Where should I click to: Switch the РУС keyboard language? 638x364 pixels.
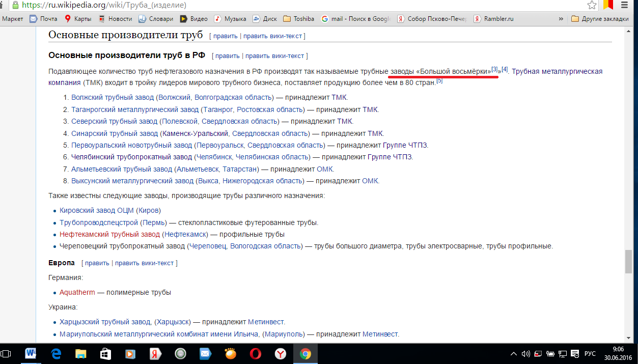(x=589, y=353)
